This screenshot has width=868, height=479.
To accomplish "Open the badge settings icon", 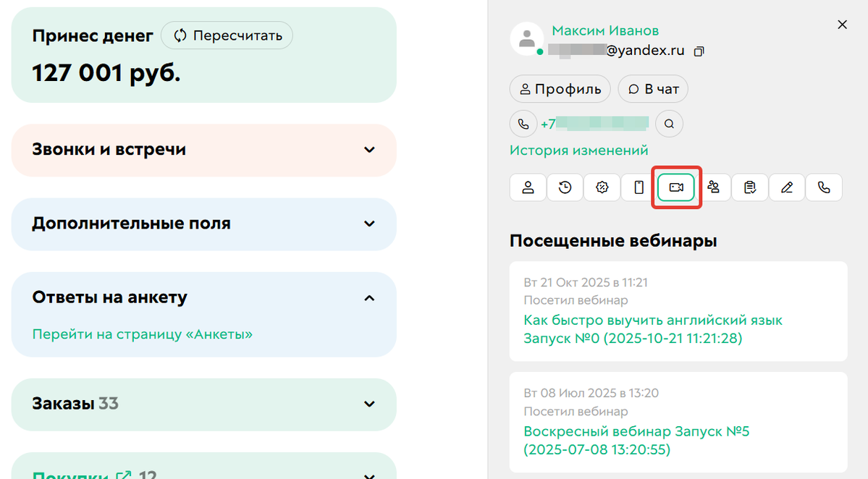I will [602, 187].
